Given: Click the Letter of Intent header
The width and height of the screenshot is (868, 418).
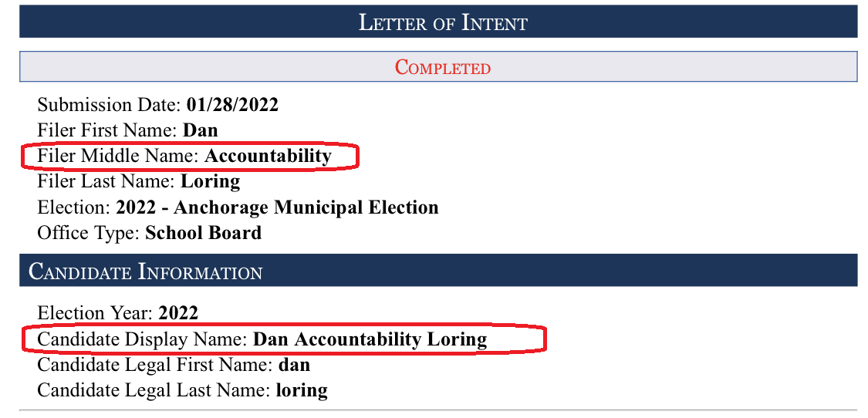Looking at the screenshot, I should click(438, 22).
